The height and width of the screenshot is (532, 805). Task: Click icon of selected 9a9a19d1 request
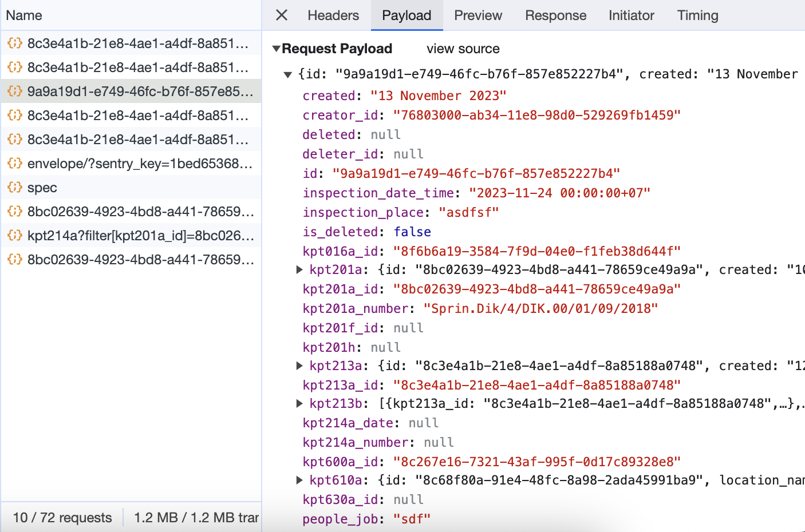pos(15,92)
